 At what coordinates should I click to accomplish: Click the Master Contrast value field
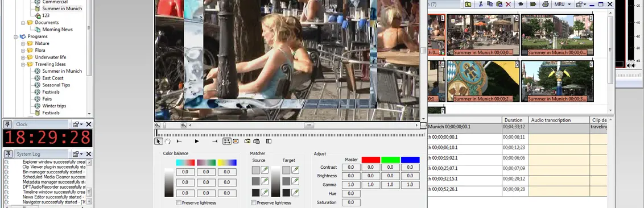(x=351, y=168)
